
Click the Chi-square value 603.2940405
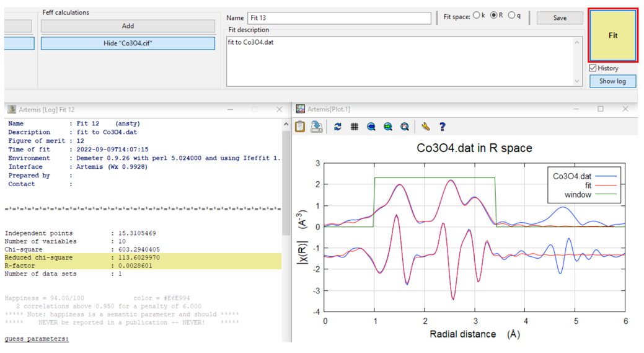(139, 249)
